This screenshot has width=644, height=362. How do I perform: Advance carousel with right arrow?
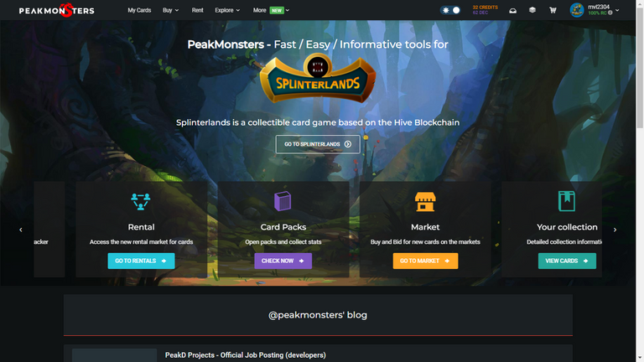[x=615, y=230]
